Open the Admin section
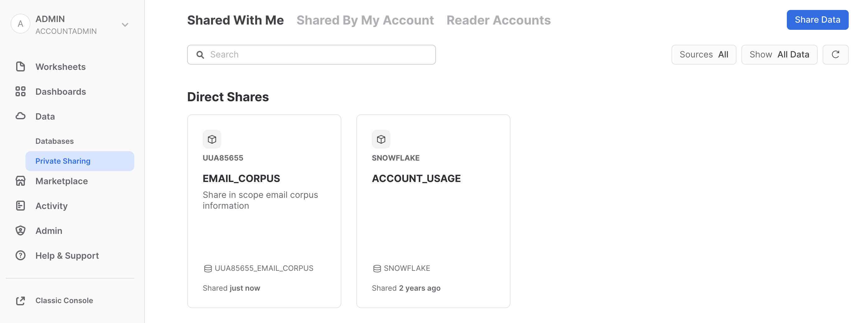Screen dimensions: 868x323 49,230
